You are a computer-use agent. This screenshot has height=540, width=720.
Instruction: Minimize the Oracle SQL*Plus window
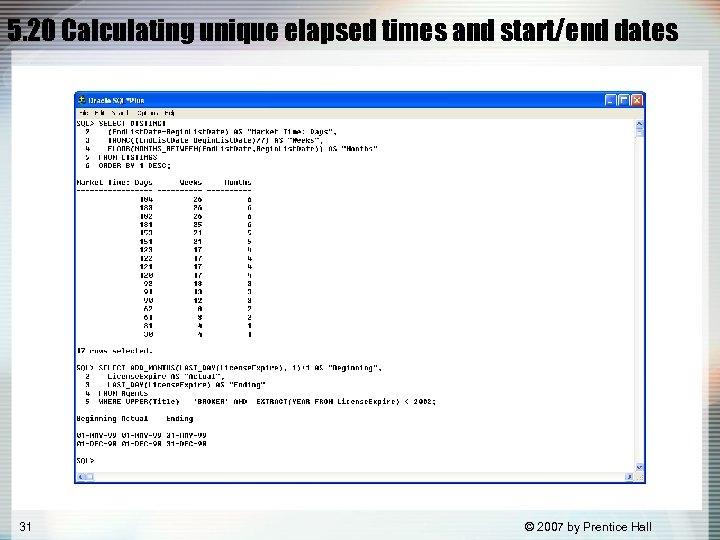610,100
